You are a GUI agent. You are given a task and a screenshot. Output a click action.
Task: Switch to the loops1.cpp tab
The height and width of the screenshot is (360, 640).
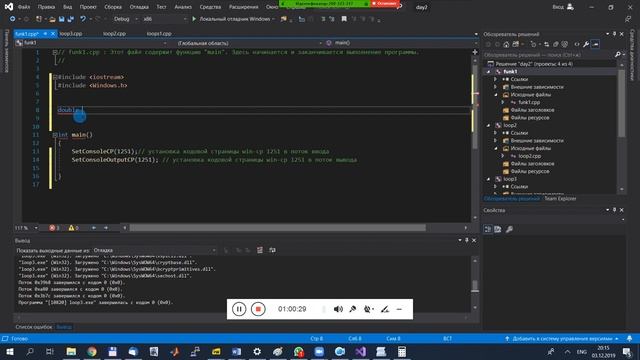coord(159,33)
